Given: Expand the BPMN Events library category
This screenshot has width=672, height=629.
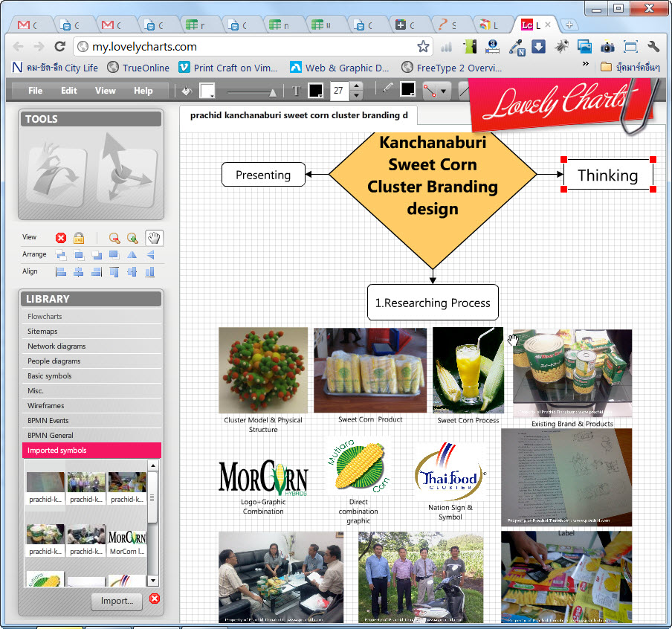Looking at the screenshot, I should (91, 421).
